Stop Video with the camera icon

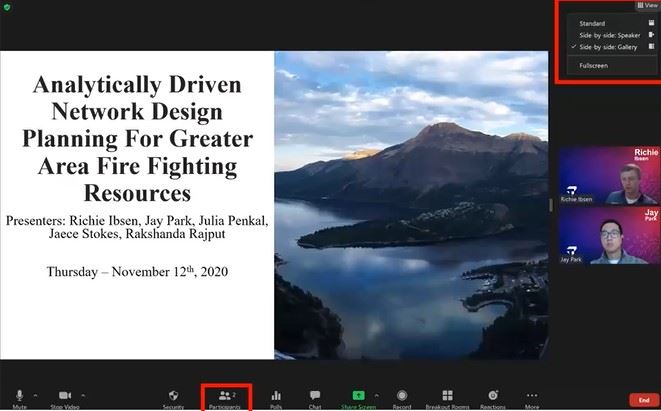point(65,399)
